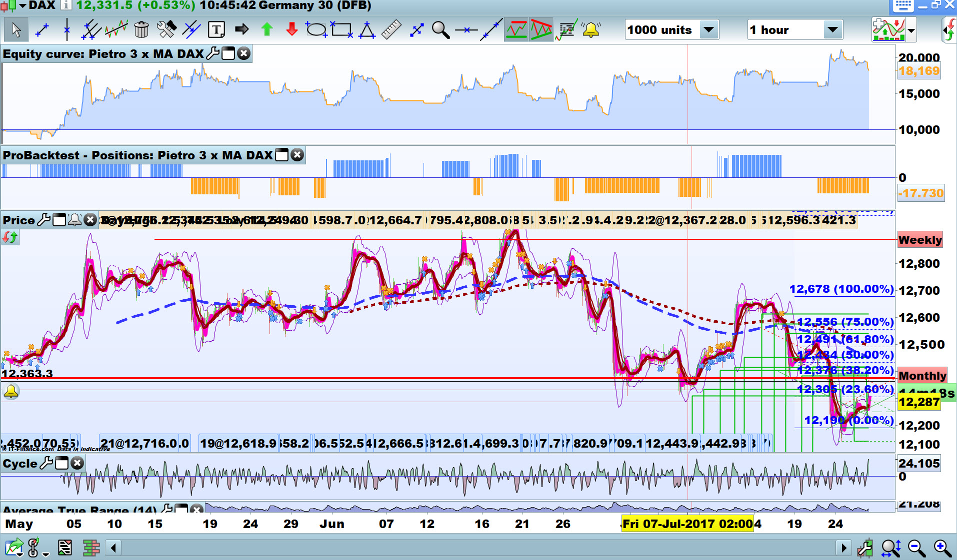957x560 pixels.
Task: Click the green-red order book icon
Action: point(91,548)
